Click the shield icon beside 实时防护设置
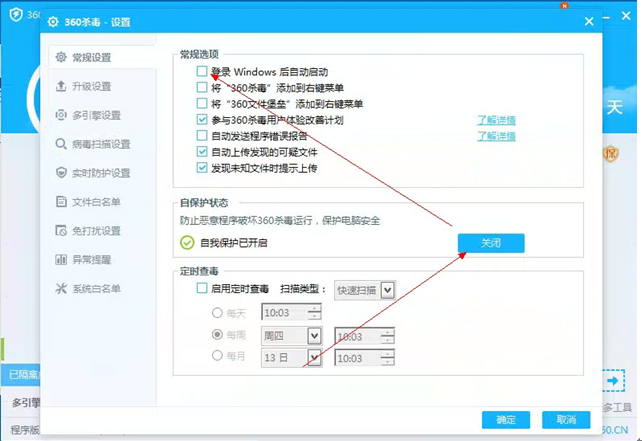Screen dimensions: 642x441 pyautogui.click(x=62, y=173)
